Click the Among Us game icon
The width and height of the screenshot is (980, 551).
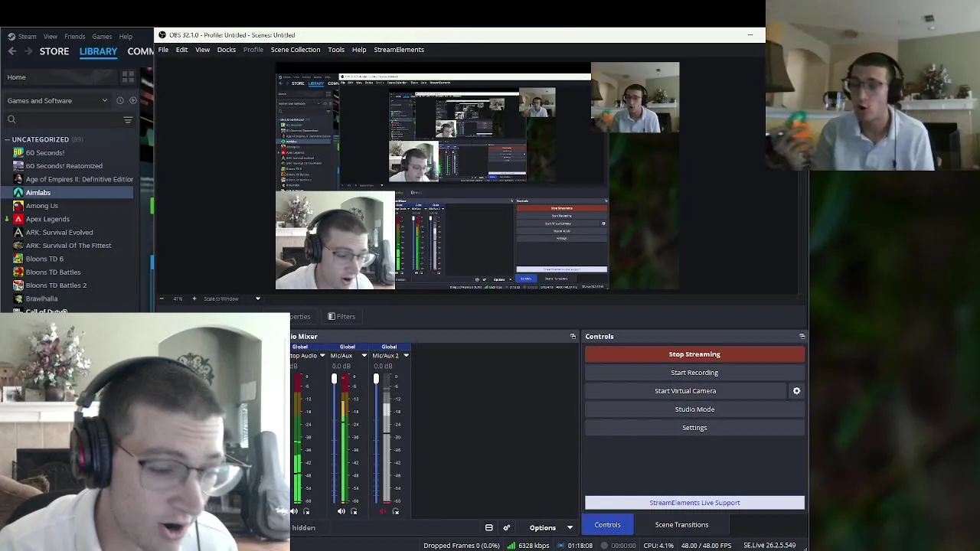[x=18, y=206]
